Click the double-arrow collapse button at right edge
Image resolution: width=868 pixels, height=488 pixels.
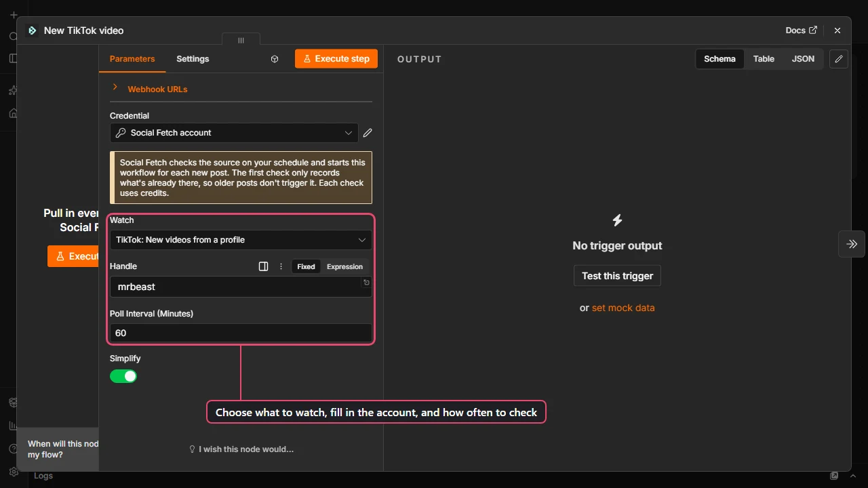[852, 244]
